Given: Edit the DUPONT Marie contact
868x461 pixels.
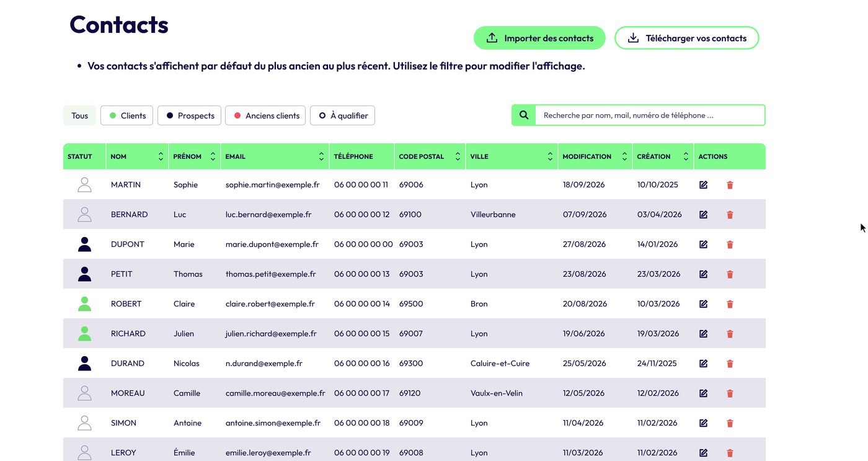Looking at the screenshot, I should 703,244.
